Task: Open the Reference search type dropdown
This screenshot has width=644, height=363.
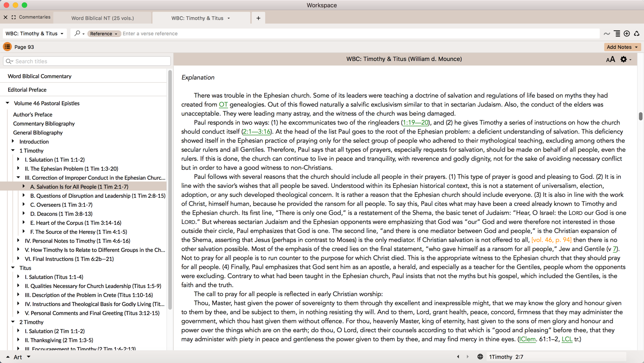Action: (x=103, y=33)
